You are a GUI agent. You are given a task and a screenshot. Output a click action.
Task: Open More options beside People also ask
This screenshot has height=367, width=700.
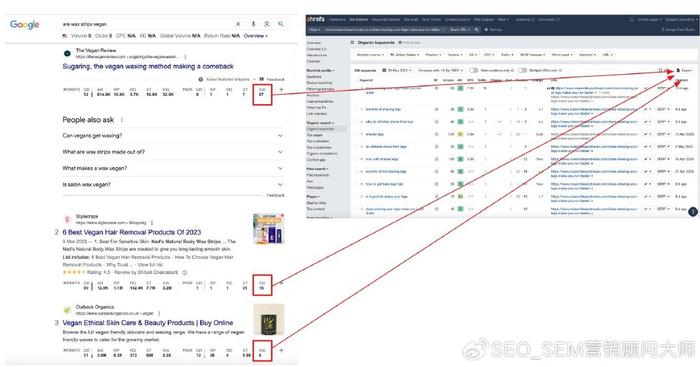pyautogui.click(x=121, y=120)
